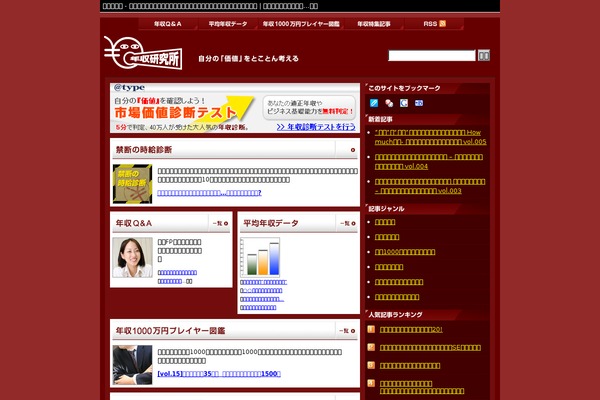Click the 人気記事ランキング sidebar heading
Image resolution: width=600 pixels, height=400 pixels.
(395, 315)
